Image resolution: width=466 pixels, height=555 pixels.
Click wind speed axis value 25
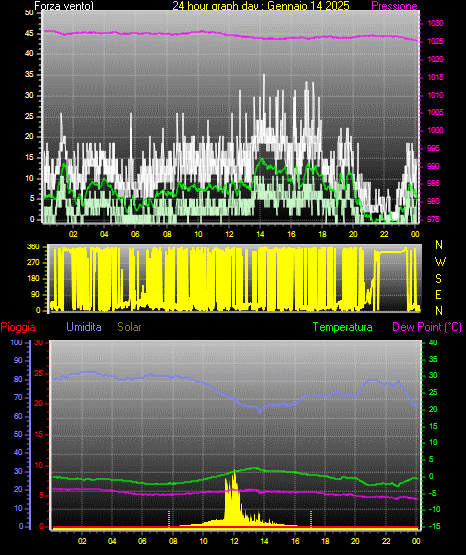pyautogui.click(x=29, y=116)
